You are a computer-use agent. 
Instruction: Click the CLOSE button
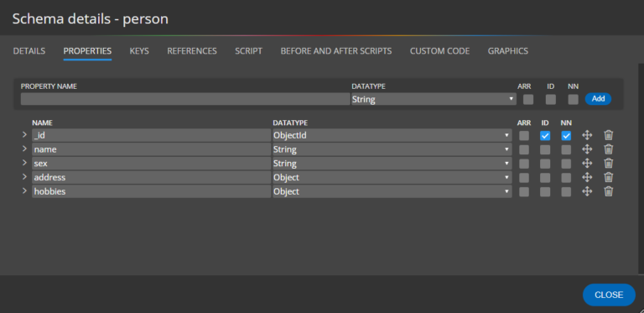coord(609,295)
